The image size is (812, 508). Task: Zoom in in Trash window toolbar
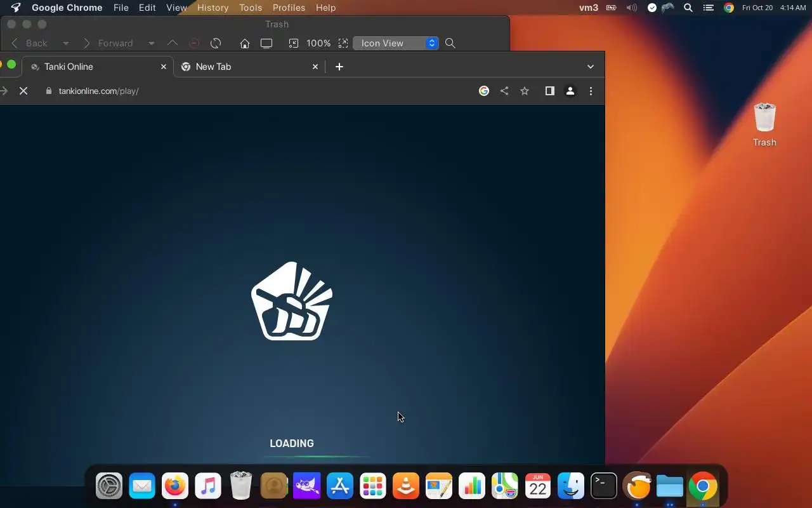(343, 43)
